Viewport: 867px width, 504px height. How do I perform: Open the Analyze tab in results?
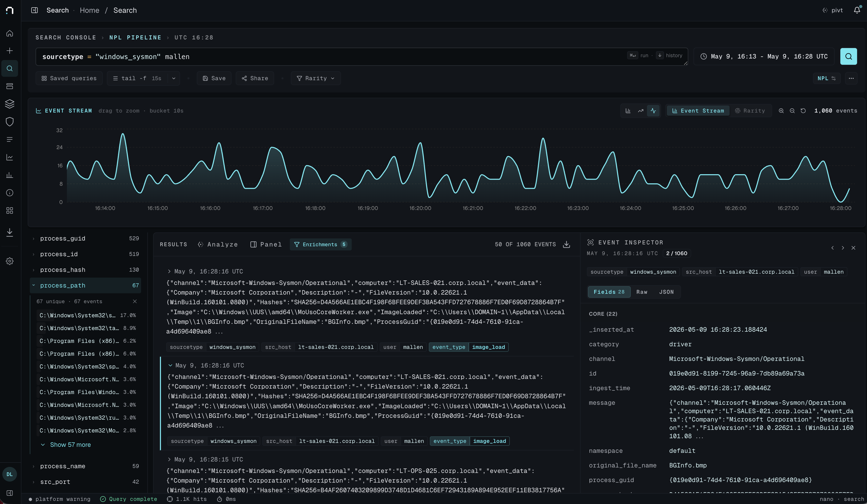click(218, 244)
